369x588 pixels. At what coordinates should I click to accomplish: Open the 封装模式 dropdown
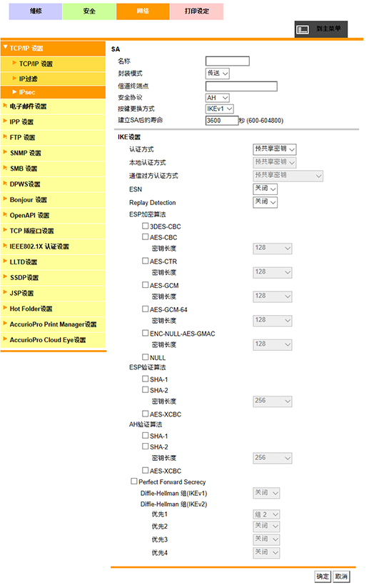point(217,74)
